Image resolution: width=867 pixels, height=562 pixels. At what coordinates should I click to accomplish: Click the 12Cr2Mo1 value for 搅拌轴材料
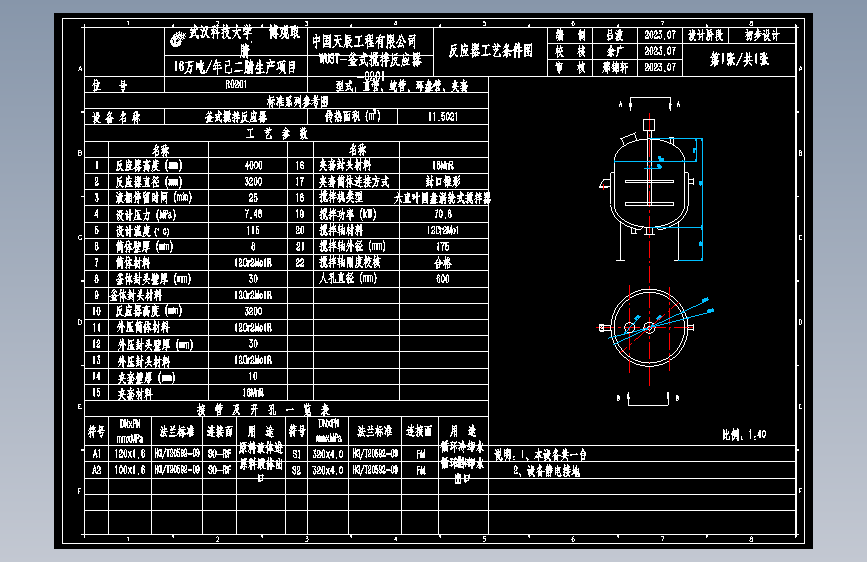(443, 230)
